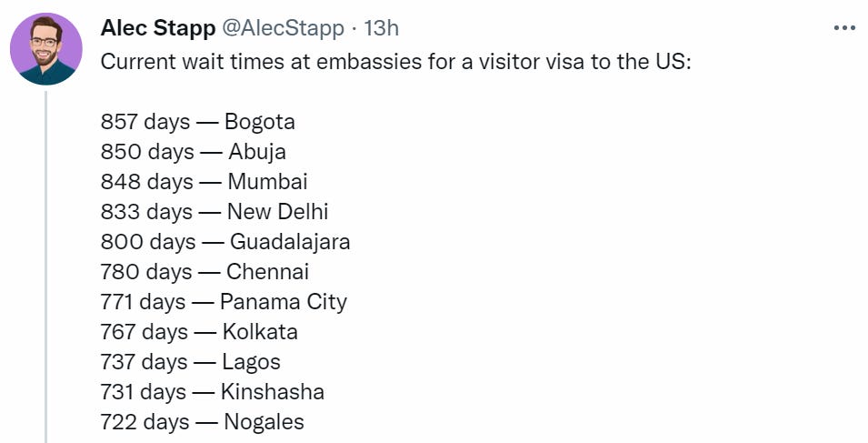
Task: Select the "833 days — New Delhi" line
Action: coord(214,212)
